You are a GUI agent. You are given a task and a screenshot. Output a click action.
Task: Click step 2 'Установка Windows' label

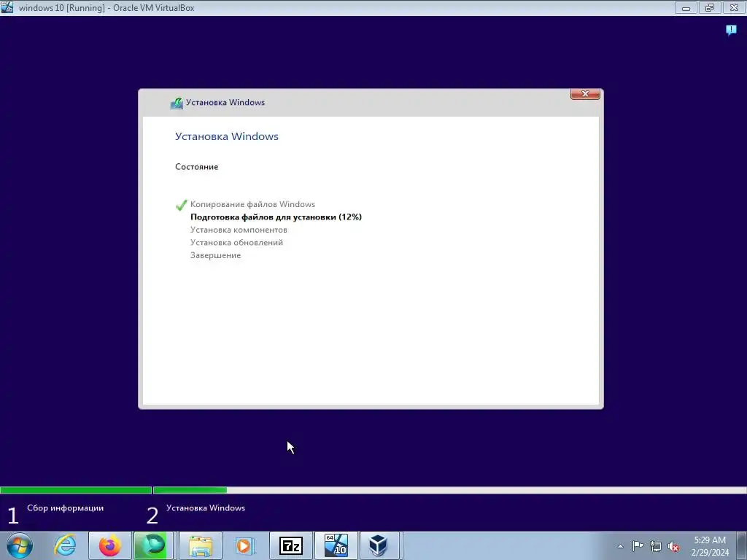pyautogui.click(x=205, y=508)
